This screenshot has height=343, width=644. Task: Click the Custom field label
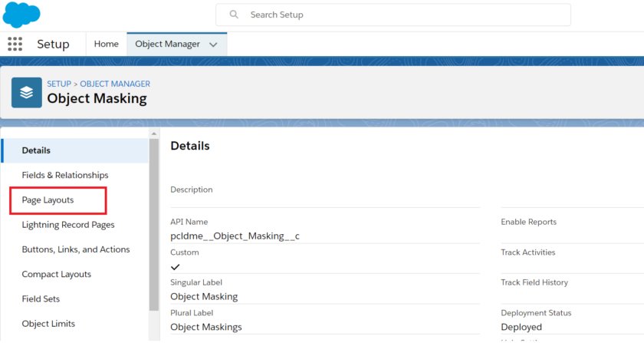coord(185,252)
